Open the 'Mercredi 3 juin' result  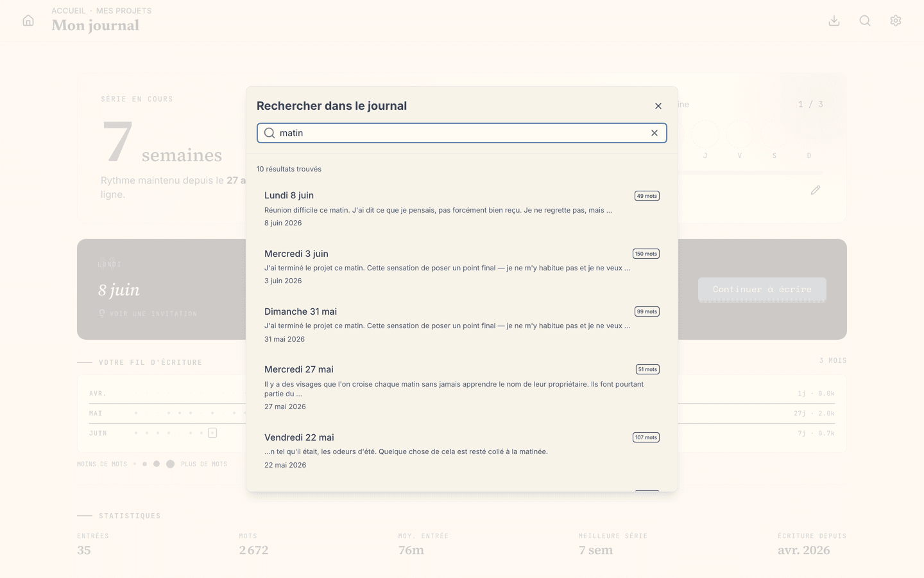462,267
